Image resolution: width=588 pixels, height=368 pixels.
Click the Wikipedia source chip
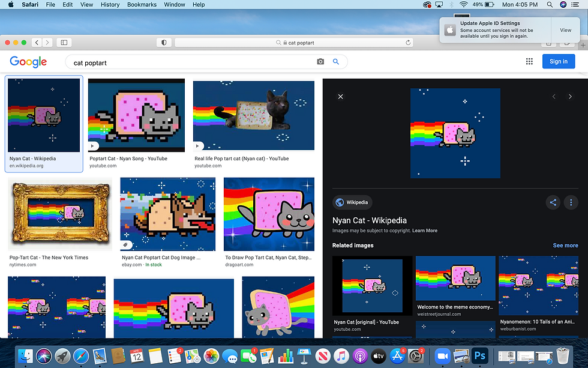point(352,202)
